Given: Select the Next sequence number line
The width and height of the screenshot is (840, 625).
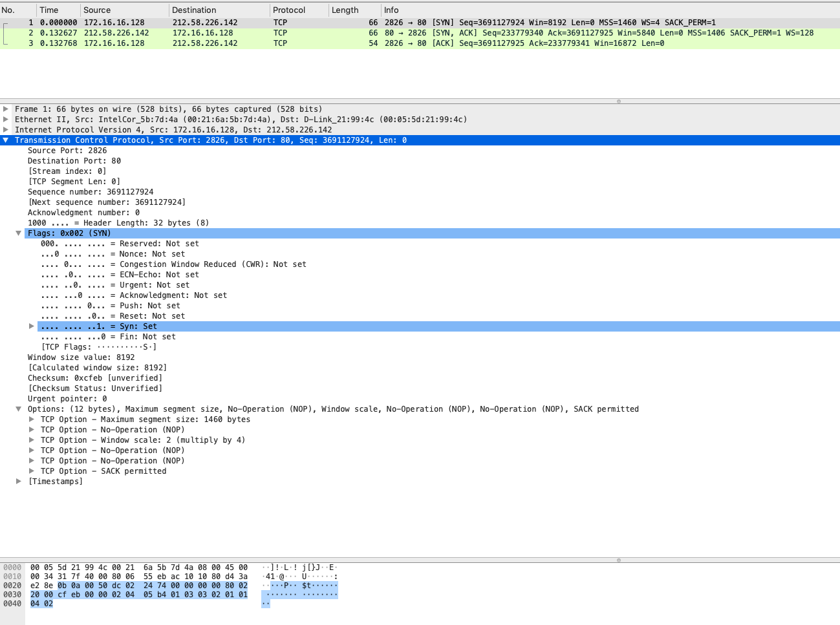Looking at the screenshot, I should 107,202.
